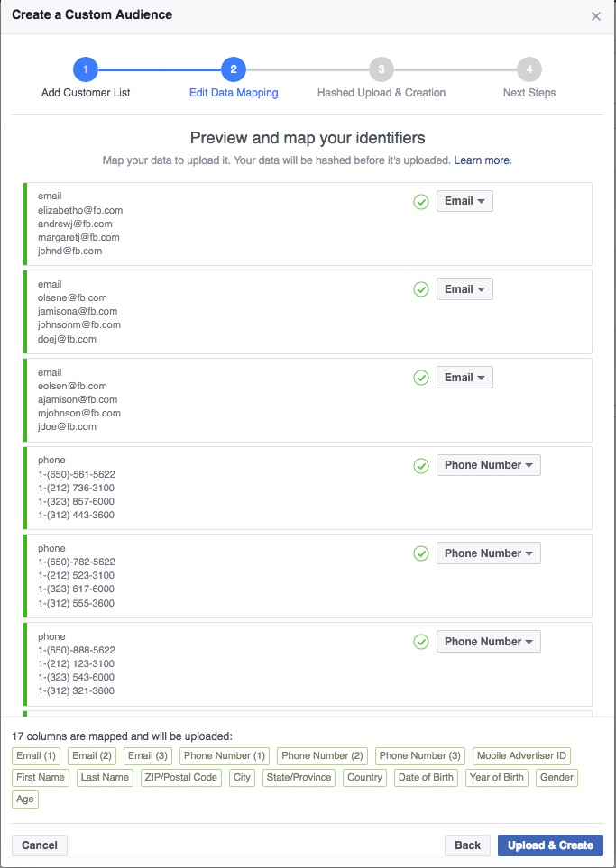Click the checkmark beside third Phone Number mapping

[x=420, y=642]
